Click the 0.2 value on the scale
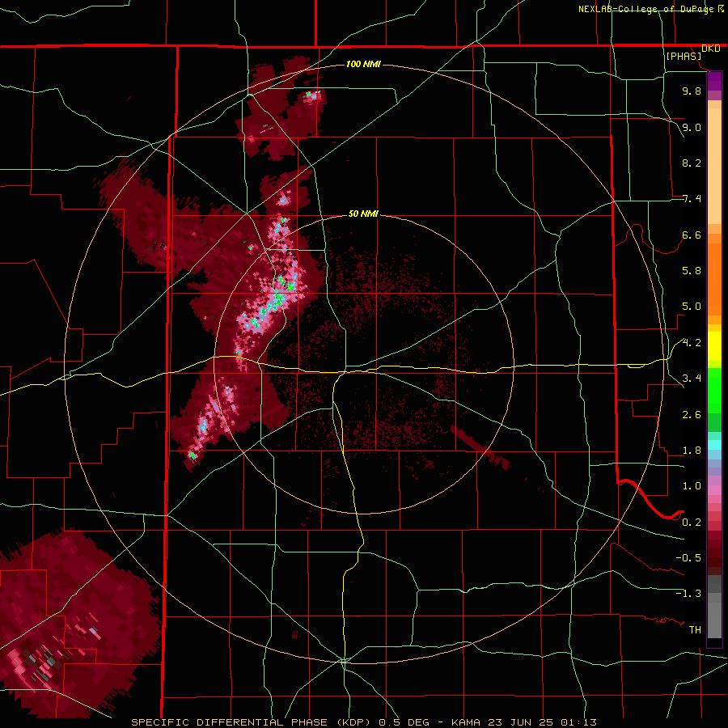The image size is (728, 728). tap(692, 522)
